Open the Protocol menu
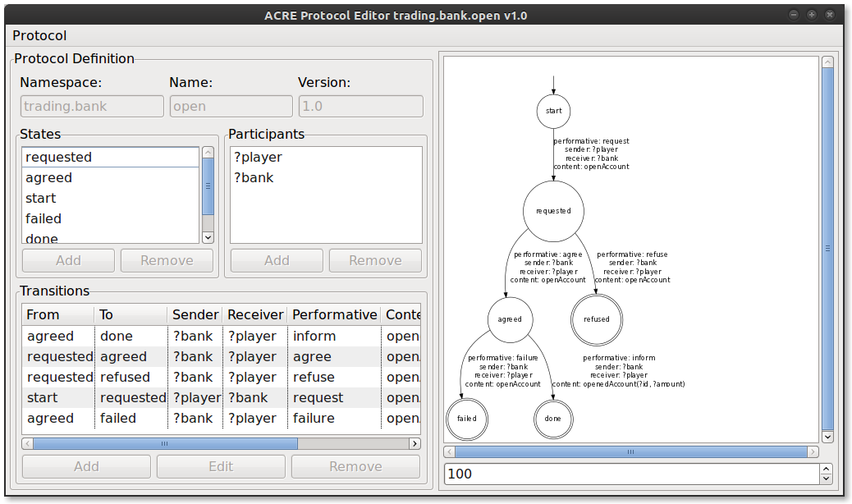This screenshot has width=852, height=504. click(39, 36)
